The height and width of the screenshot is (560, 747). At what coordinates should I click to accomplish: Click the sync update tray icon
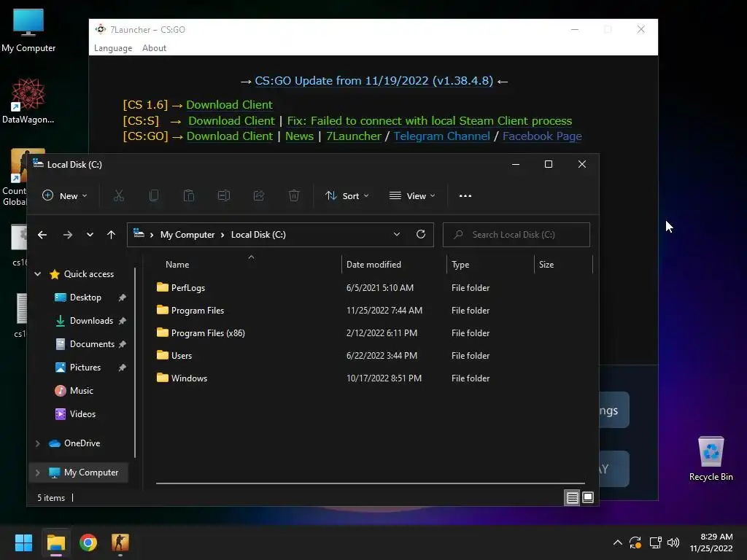coord(635,542)
